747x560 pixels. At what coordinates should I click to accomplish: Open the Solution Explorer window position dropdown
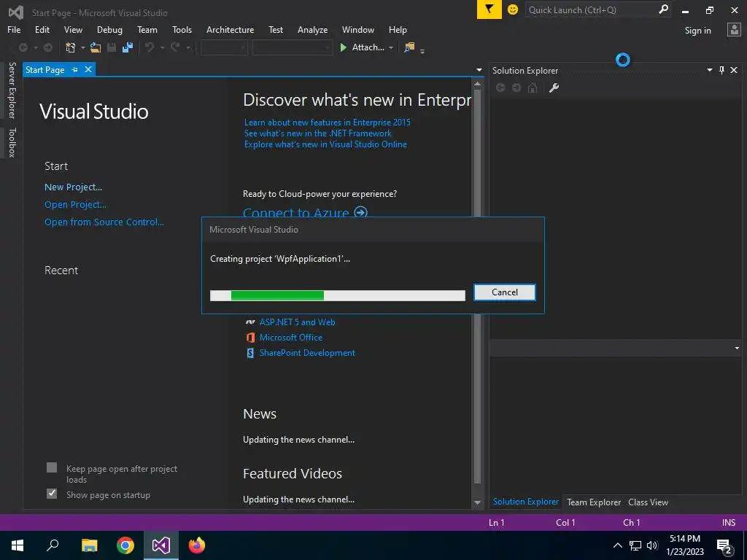(709, 70)
